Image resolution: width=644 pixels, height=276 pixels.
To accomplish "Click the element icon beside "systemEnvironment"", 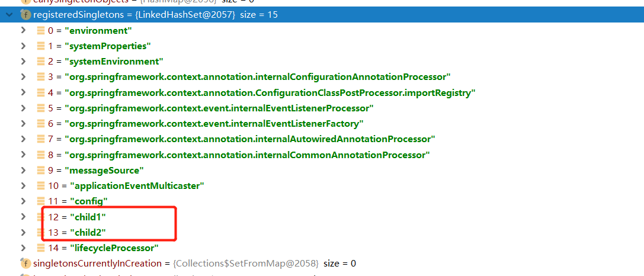I will pos(41,62).
